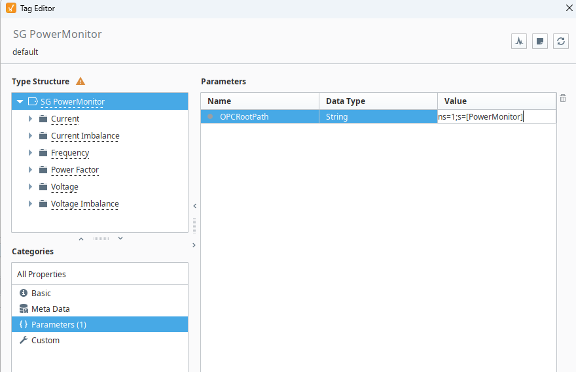The height and width of the screenshot is (372, 576).
Task: Select the Current tree item
Action: (65, 119)
